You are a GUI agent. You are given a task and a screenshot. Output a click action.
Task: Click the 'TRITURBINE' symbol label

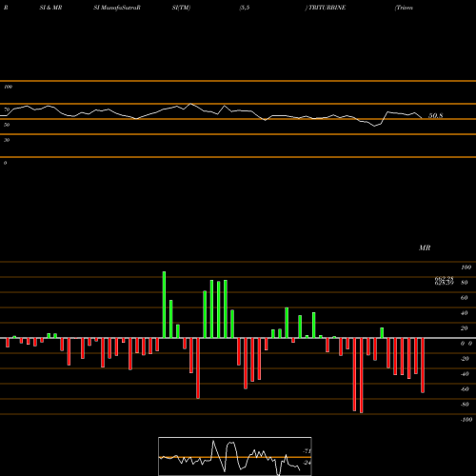click(327, 8)
